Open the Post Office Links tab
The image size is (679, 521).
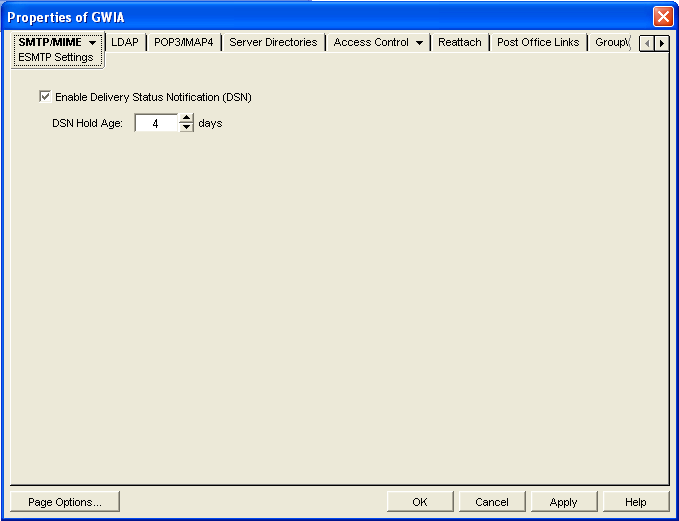538,42
